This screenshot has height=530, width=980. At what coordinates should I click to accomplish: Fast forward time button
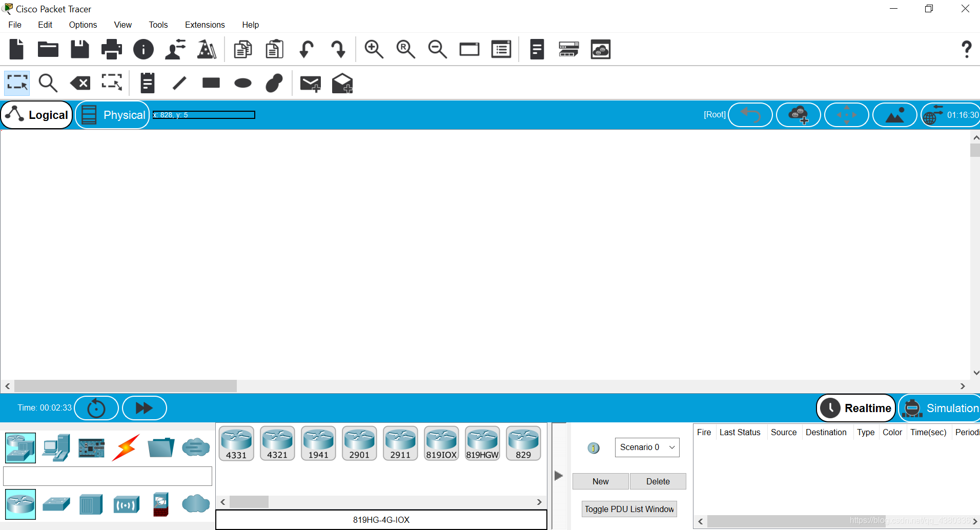click(x=145, y=408)
